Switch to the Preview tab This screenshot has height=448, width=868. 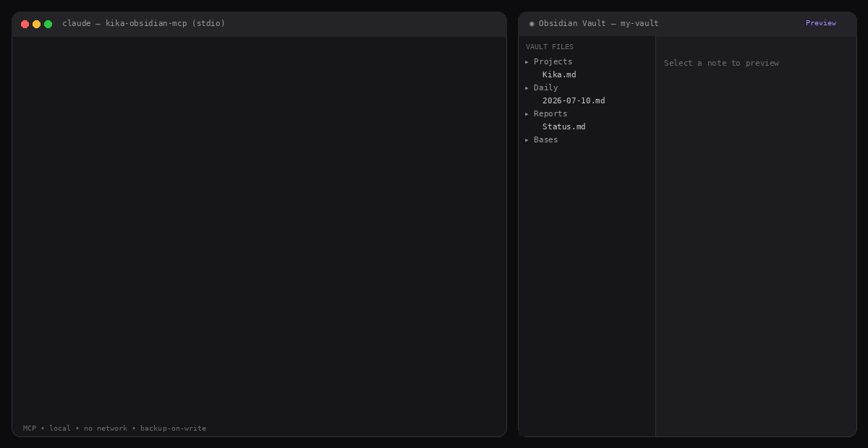(821, 23)
